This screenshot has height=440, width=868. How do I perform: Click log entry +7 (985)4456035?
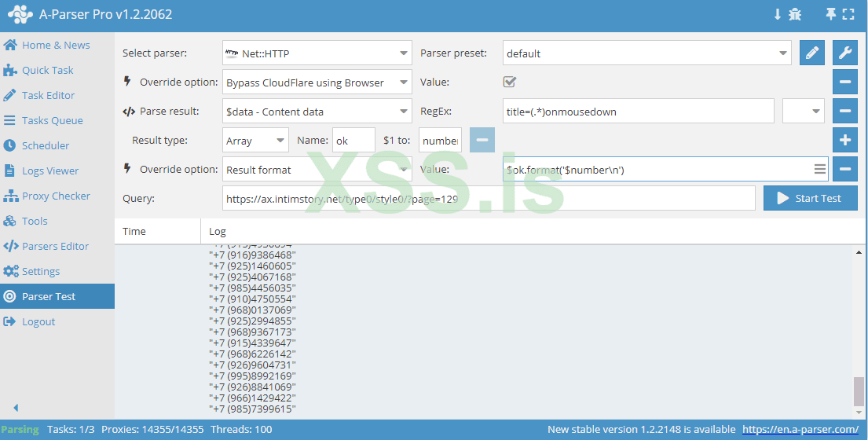pyautogui.click(x=252, y=288)
